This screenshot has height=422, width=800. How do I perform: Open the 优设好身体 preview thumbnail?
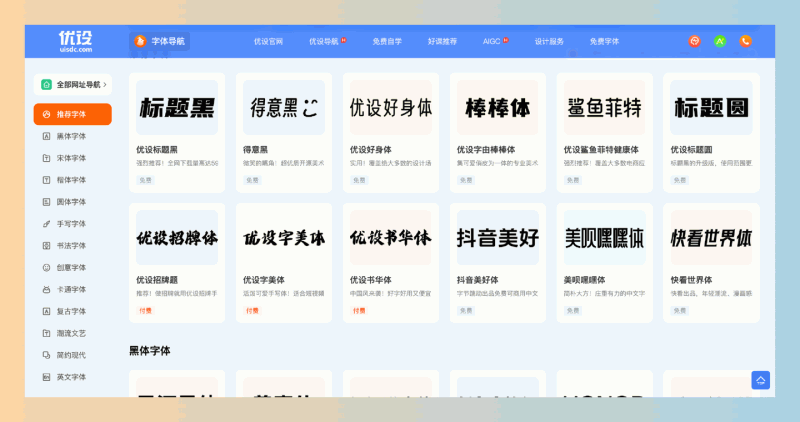pos(391,108)
